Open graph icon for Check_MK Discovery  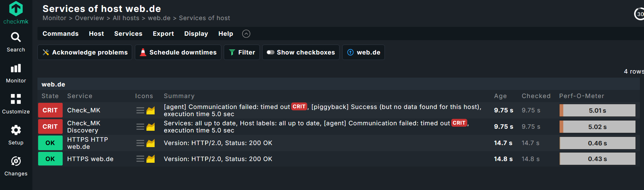pyautogui.click(x=151, y=127)
